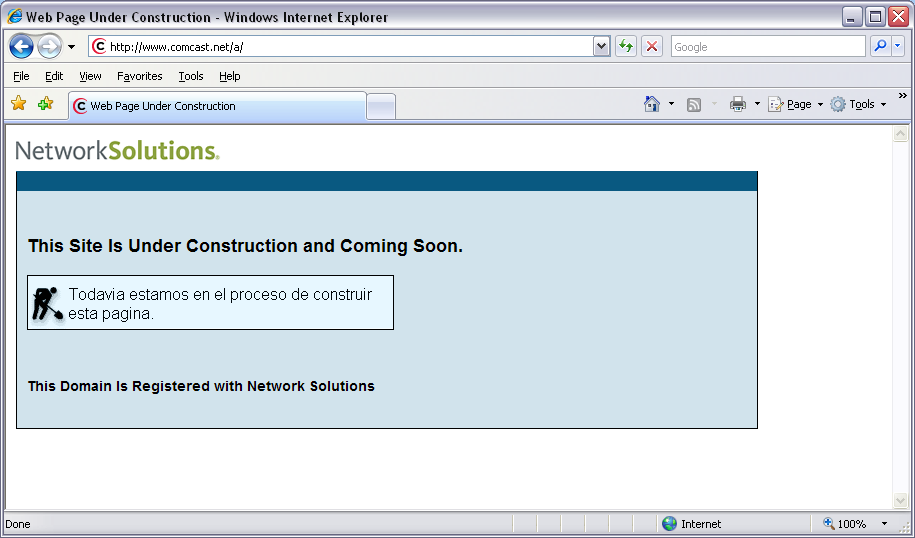Click the Comcast favicon in address bar
915x538 pixels.
click(99, 46)
